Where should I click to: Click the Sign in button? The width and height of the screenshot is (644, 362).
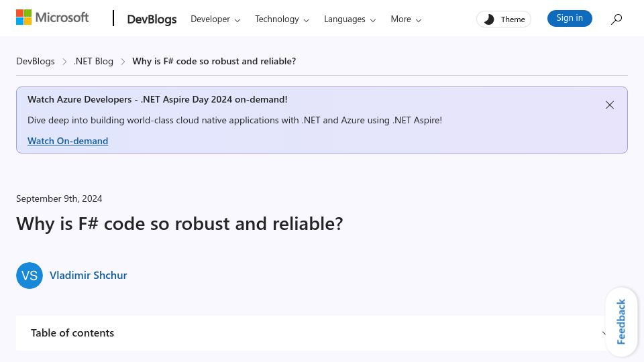(570, 18)
